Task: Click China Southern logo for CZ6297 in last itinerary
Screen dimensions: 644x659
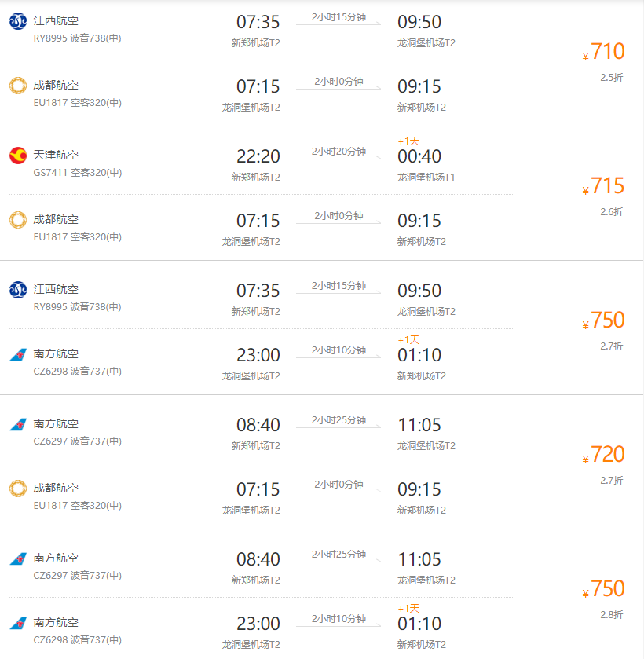Action: [x=18, y=558]
